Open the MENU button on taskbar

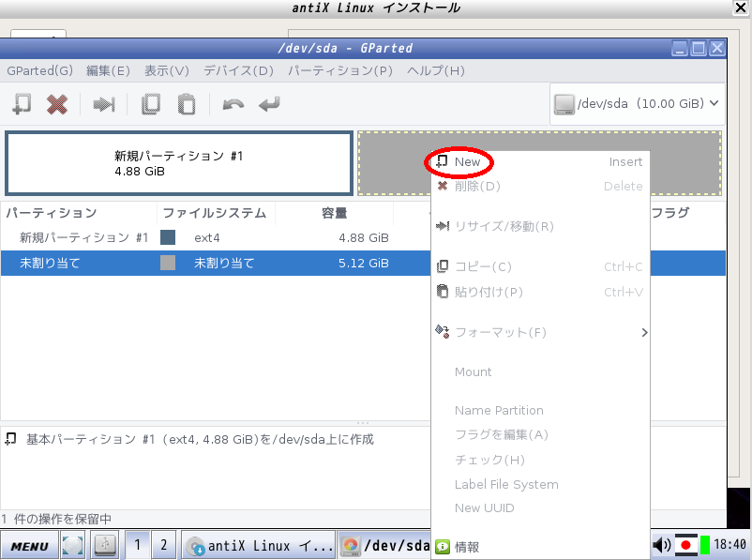[x=29, y=546]
